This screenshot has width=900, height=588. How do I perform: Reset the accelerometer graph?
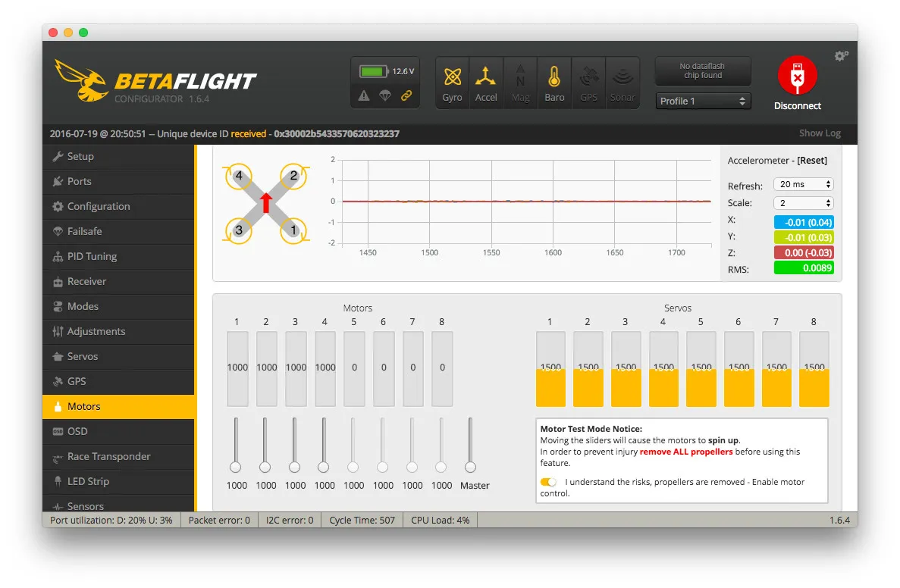812,161
